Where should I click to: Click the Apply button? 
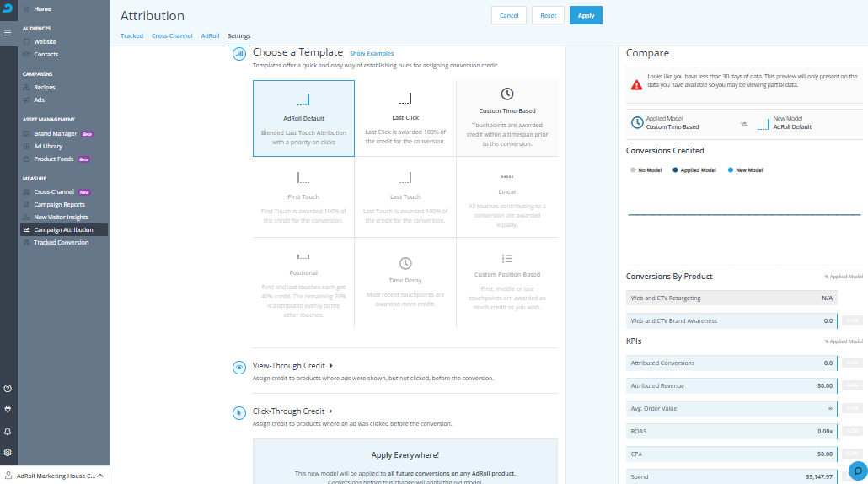(586, 15)
